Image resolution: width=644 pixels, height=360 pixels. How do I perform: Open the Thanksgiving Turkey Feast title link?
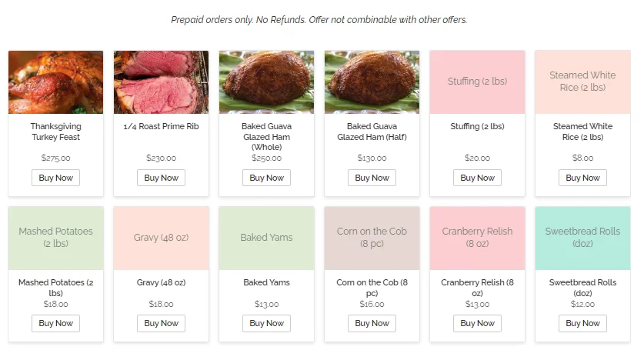pos(56,132)
